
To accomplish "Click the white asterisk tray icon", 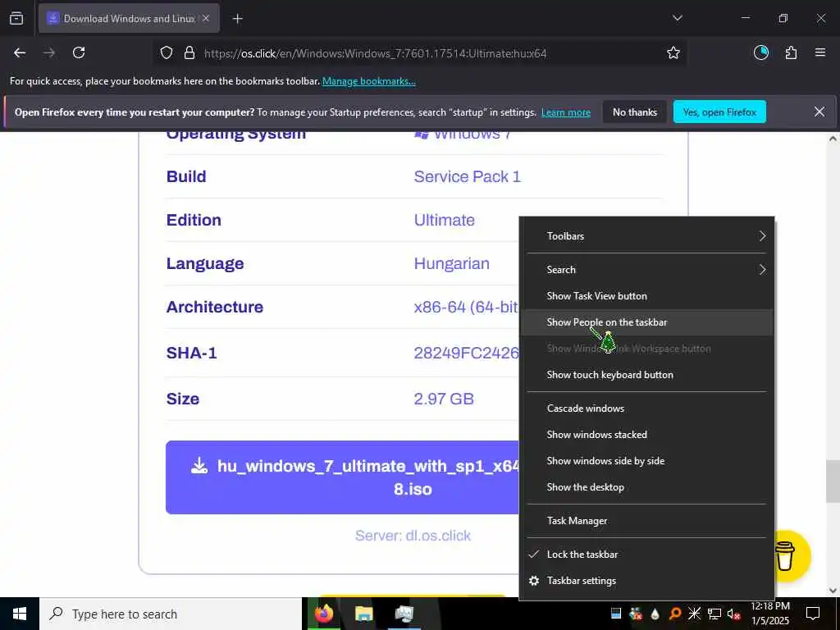I will (x=694, y=614).
